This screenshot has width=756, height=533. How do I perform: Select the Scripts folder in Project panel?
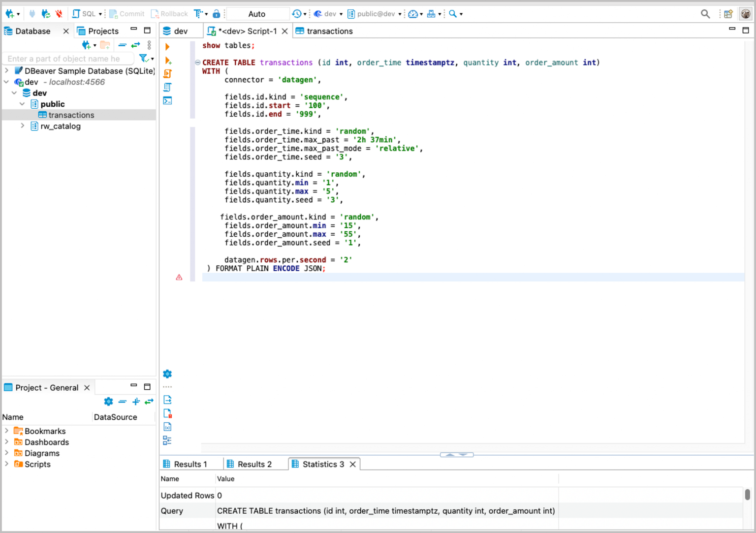(32, 464)
